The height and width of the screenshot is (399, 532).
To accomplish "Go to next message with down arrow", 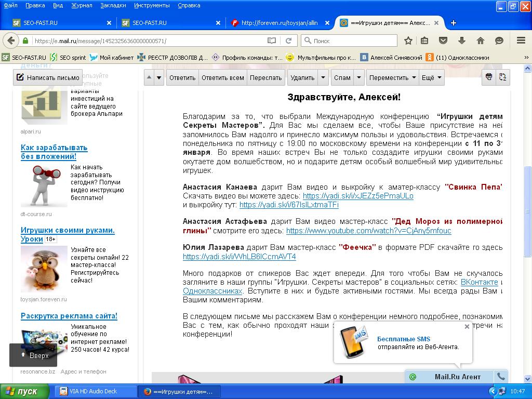I will (159, 77).
